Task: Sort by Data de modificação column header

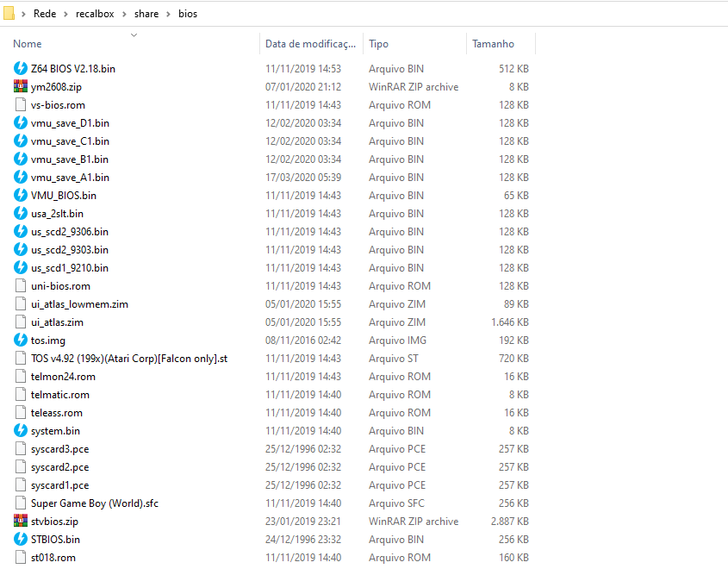Action: tap(311, 44)
